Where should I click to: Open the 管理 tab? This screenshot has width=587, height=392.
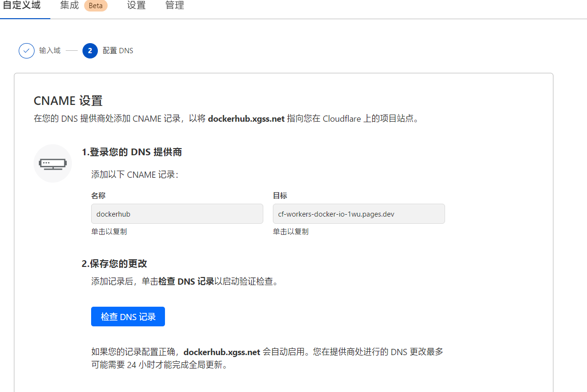(175, 6)
